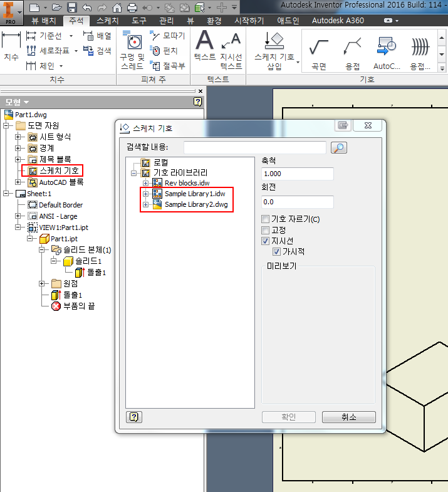Select the 치수 (Dimension) tool
The height and width of the screenshot is (492, 448).
[11, 46]
